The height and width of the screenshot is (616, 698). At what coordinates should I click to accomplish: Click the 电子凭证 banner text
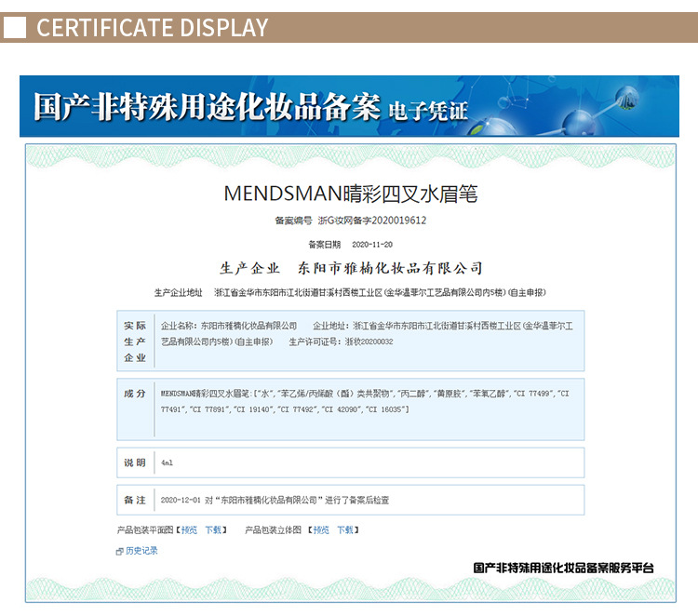pos(428,112)
